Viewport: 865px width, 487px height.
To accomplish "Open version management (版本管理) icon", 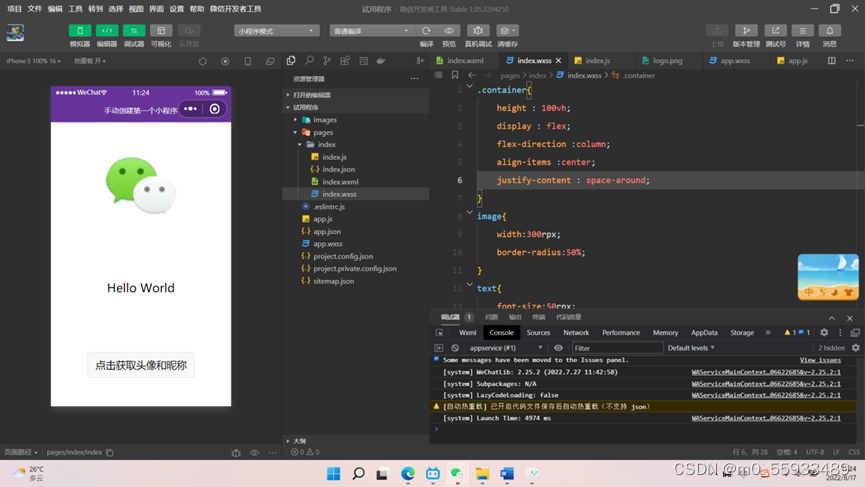I will pyautogui.click(x=746, y=31).
